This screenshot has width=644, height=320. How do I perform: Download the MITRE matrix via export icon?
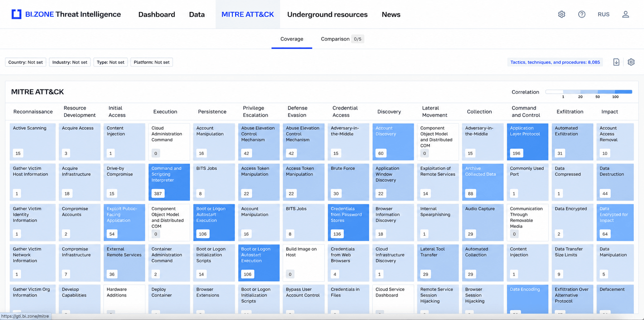coord(616,62)
